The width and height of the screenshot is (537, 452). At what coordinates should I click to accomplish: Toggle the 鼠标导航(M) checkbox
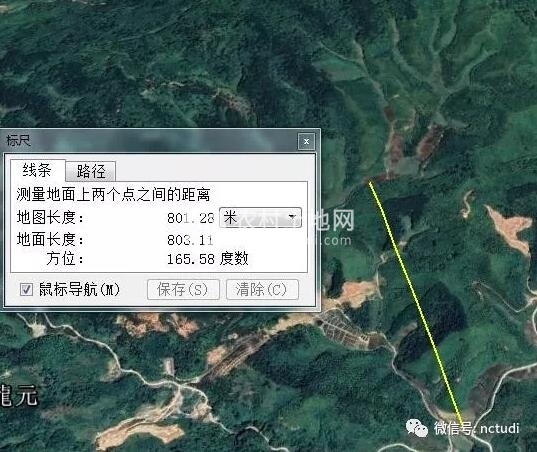26,290
